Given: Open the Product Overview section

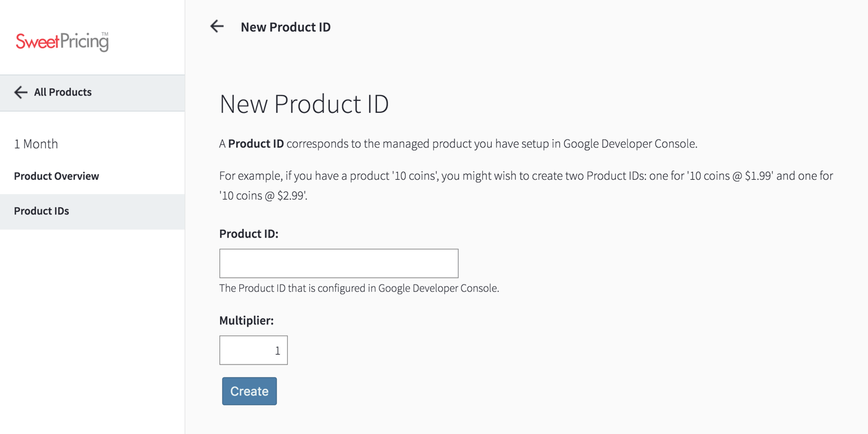Looking at the screenshot, I should click(x=56, y=176).
